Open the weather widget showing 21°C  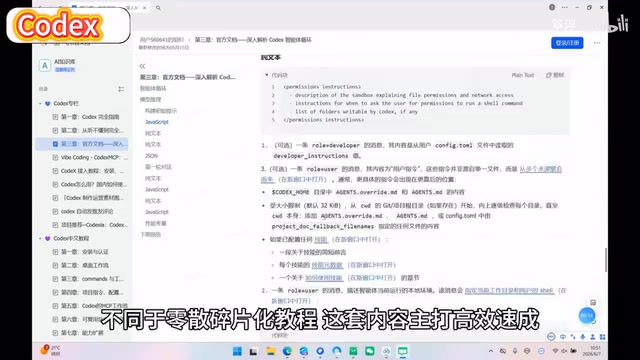(50, 350)
